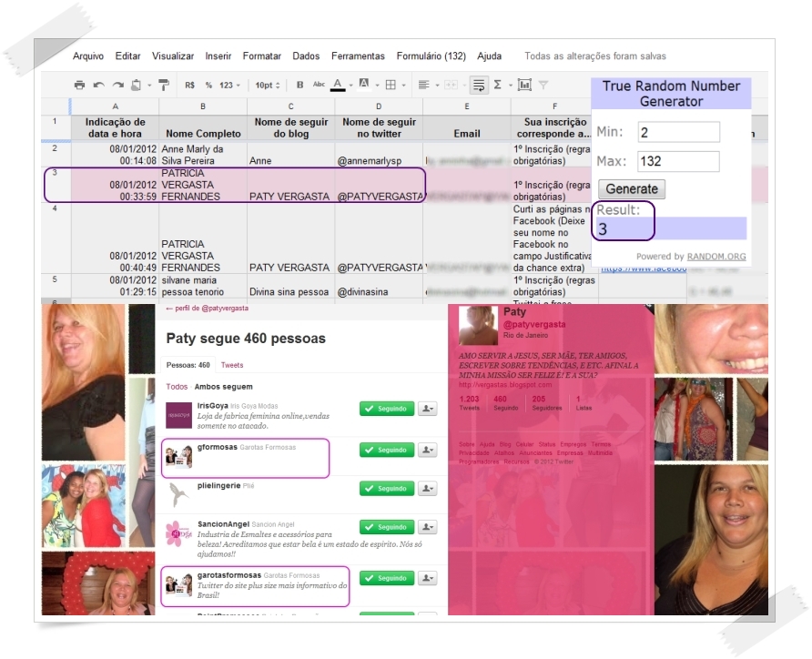This screenshot has height=659, width=812.
Task: Toggle strikethrough Abc formatting
Action: [x=319, y=85]
